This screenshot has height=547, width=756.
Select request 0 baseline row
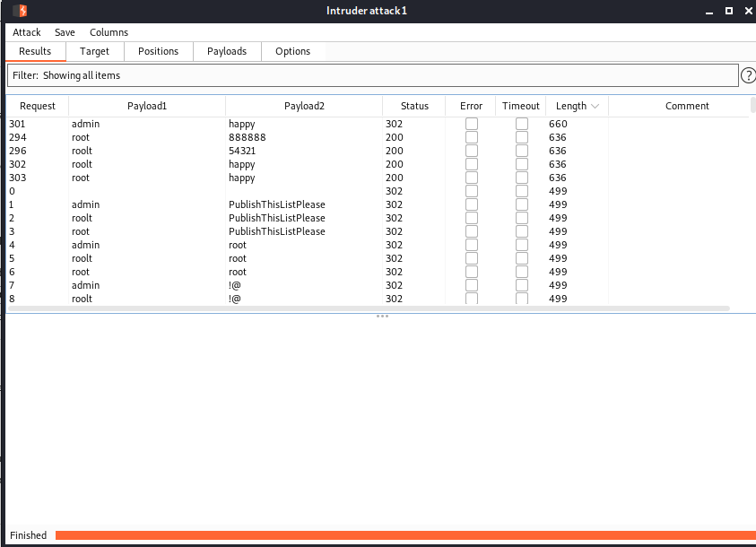click(378, 191)
